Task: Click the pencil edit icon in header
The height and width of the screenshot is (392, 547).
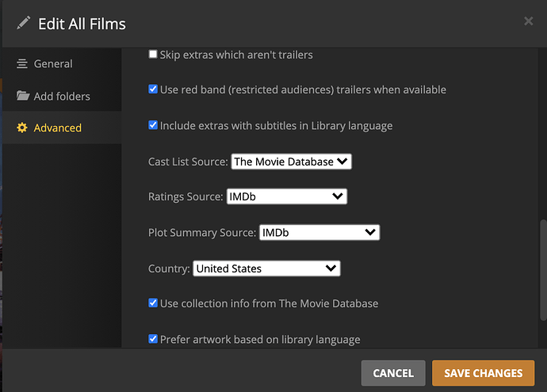Action: coord(24,23)
